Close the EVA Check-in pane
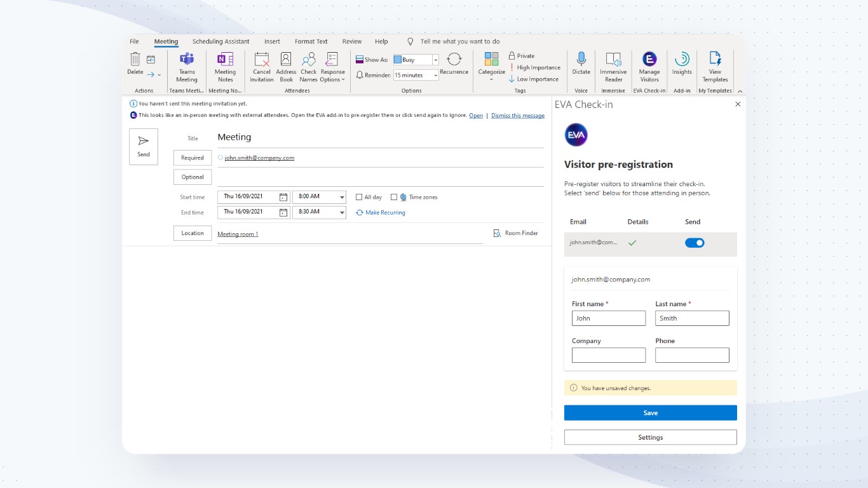Screen dimensions: 868x488 [738, 104]
